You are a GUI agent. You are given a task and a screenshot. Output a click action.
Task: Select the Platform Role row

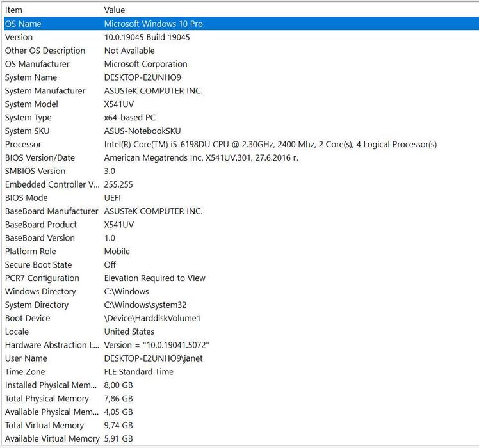241,252
